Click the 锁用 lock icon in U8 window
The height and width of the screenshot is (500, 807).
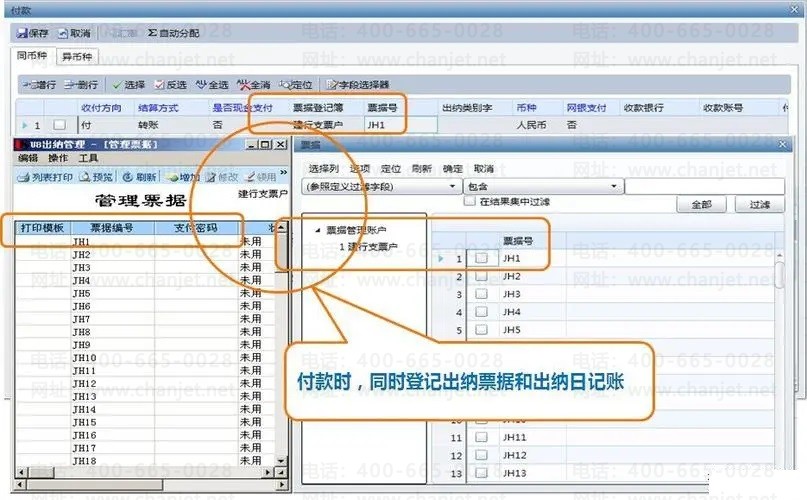(x=250, y=177)
